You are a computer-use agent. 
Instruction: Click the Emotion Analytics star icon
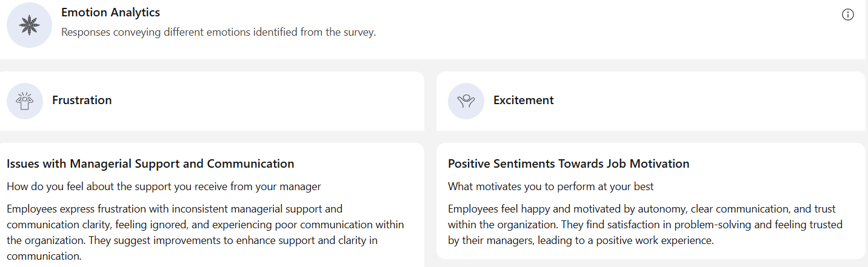click(x=29, y=25)
